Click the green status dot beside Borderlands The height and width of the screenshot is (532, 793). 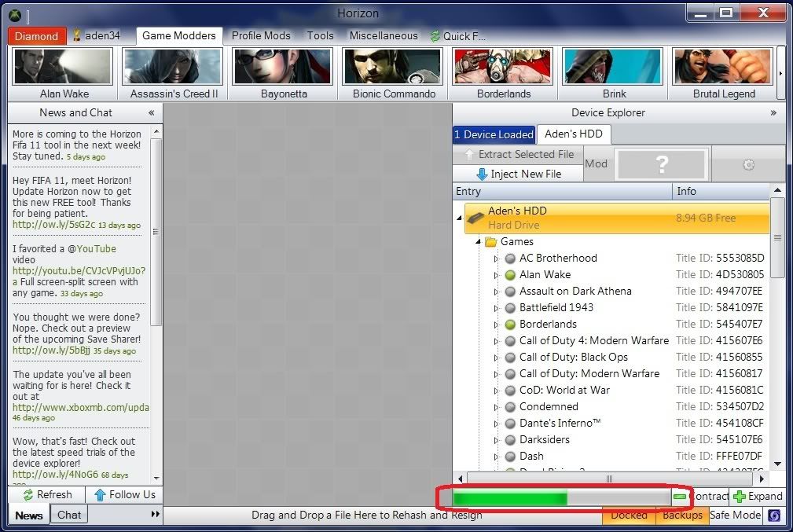[510, 325]
